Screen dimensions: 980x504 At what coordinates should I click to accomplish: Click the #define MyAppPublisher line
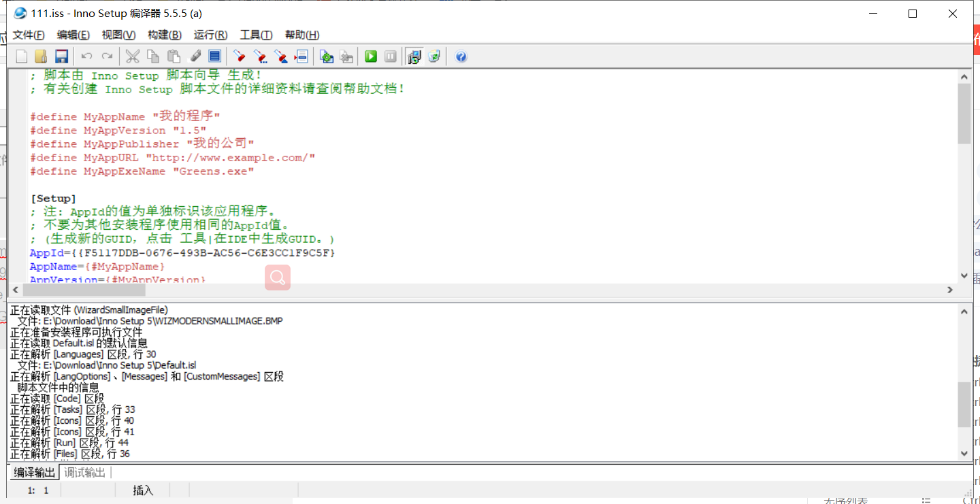pos(142,144)
